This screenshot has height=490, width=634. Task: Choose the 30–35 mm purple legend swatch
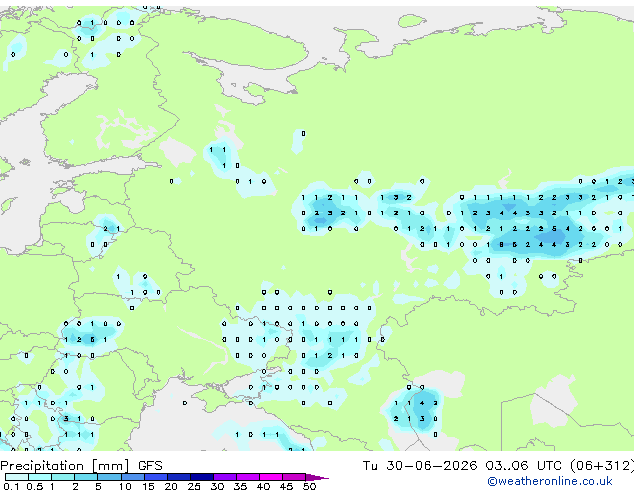tap(224, 477)
